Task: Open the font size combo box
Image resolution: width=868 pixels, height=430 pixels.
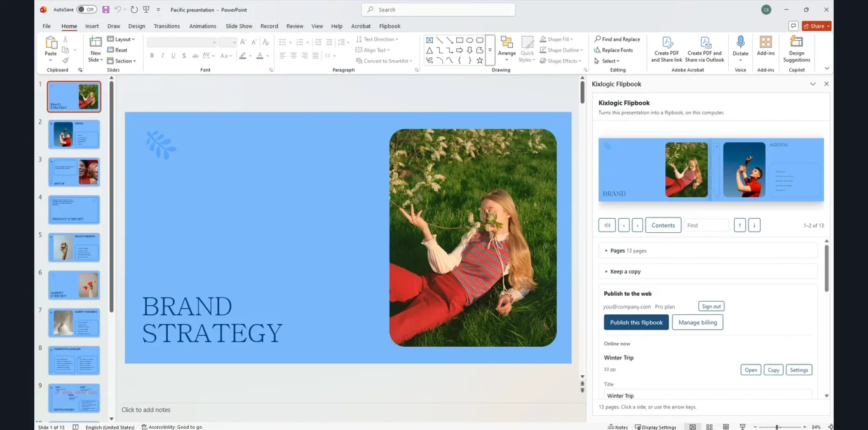Action: point(227,43)
